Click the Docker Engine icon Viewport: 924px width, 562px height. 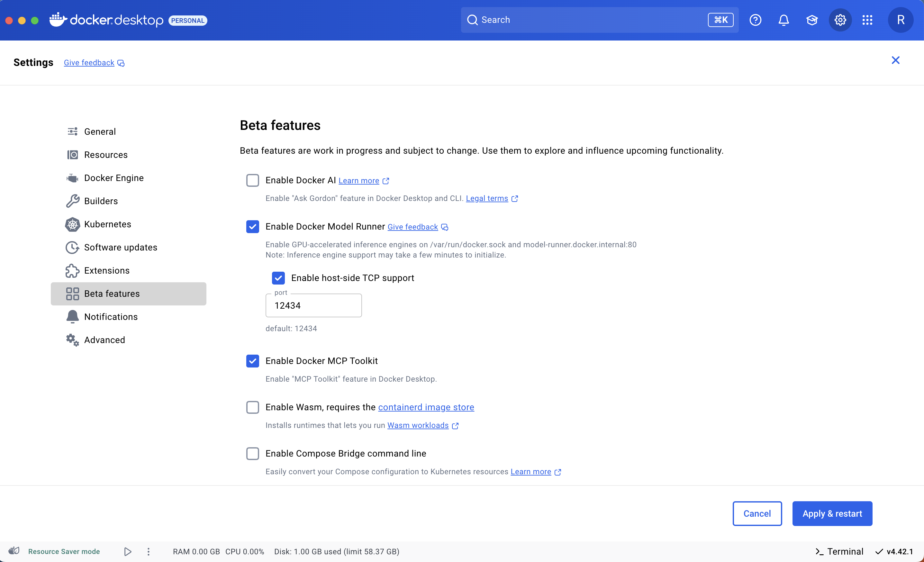click(x=72, y=178)
